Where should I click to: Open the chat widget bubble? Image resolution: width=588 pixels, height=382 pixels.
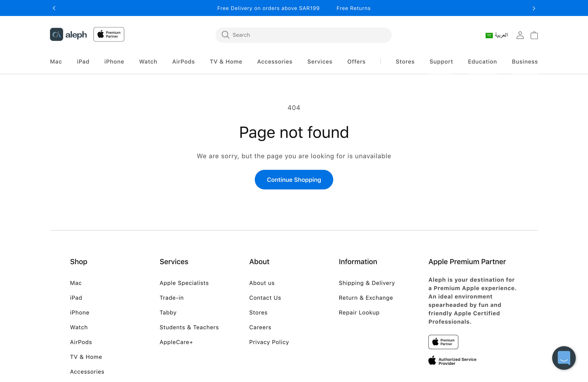click(564, 358)
